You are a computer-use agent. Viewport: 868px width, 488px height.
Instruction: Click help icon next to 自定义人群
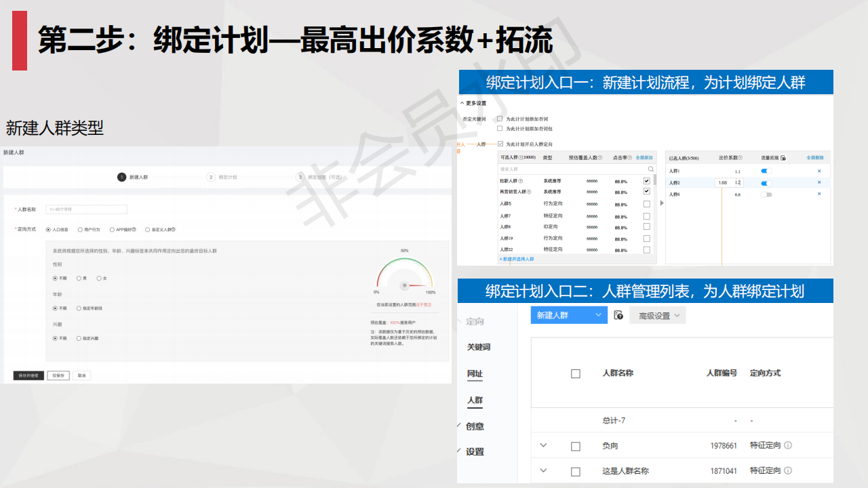pos(173,230)
